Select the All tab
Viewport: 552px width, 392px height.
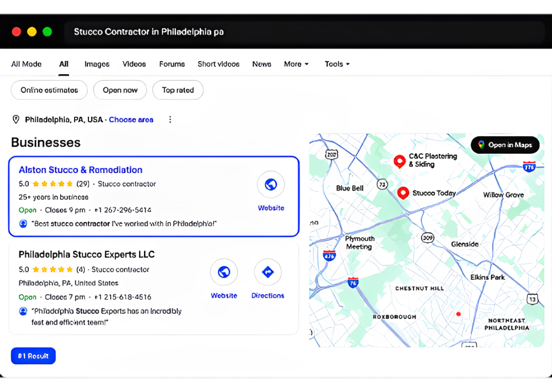(x=64, y=64)
